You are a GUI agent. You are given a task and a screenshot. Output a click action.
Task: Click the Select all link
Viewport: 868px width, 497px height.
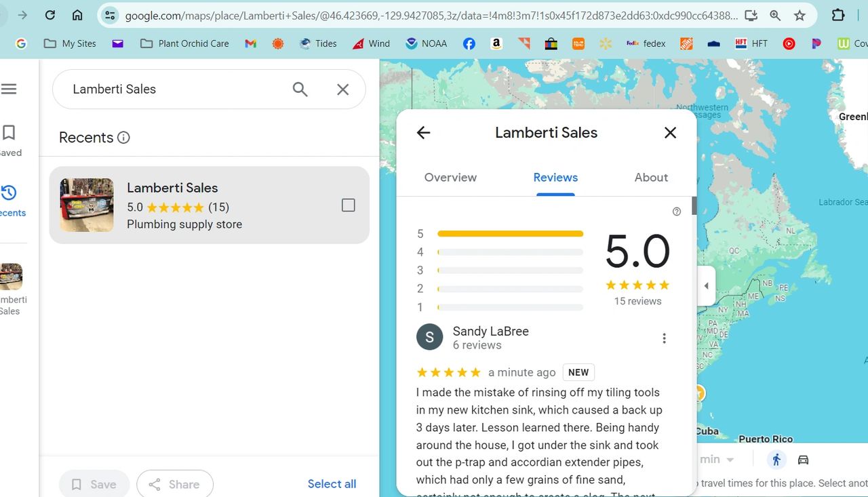[x=332, y=484]
